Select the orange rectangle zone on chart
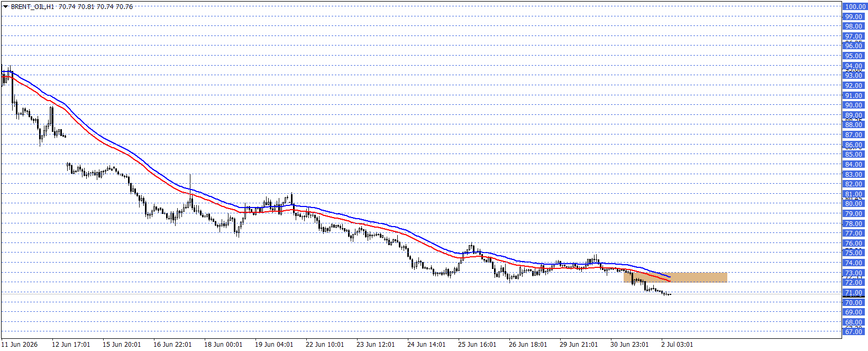 (675, 277)
